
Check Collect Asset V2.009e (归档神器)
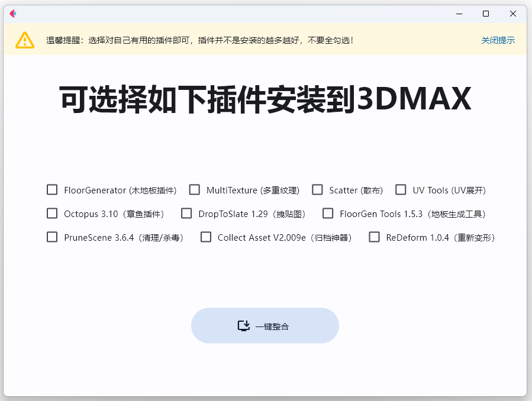click(206, 237)
